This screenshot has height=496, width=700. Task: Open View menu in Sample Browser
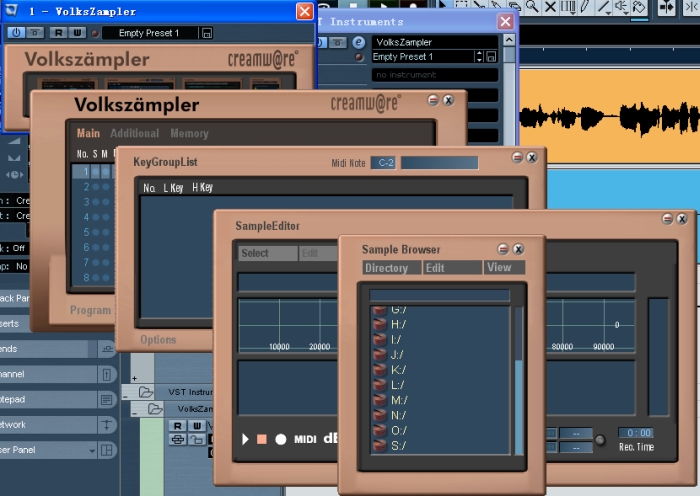tap(504, 267)
